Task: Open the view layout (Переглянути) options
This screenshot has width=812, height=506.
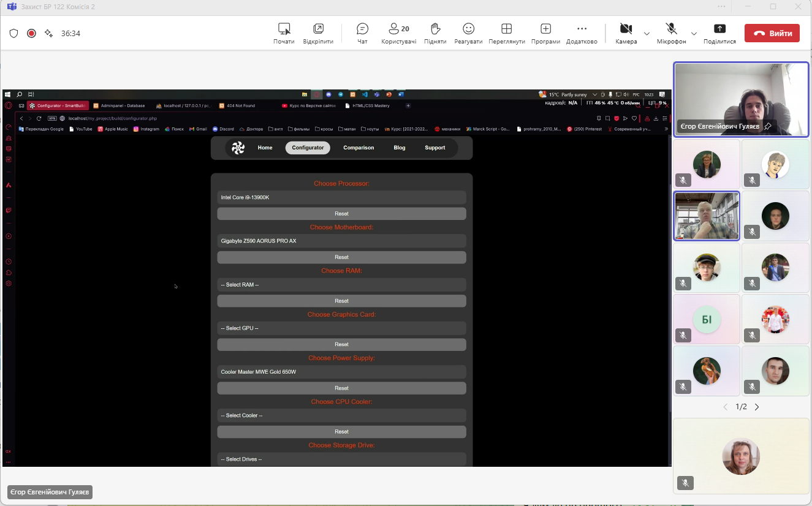Action: [x=506, y=33]
